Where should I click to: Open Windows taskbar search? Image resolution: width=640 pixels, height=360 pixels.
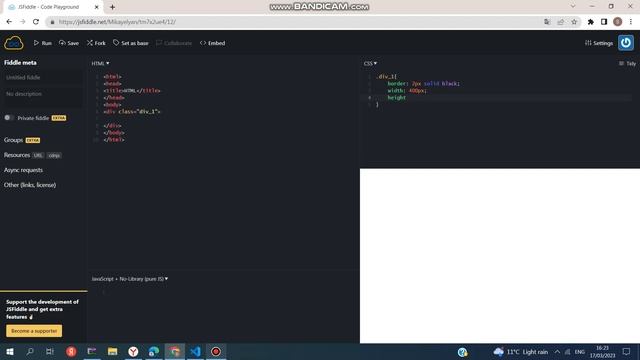coord(30,351)
